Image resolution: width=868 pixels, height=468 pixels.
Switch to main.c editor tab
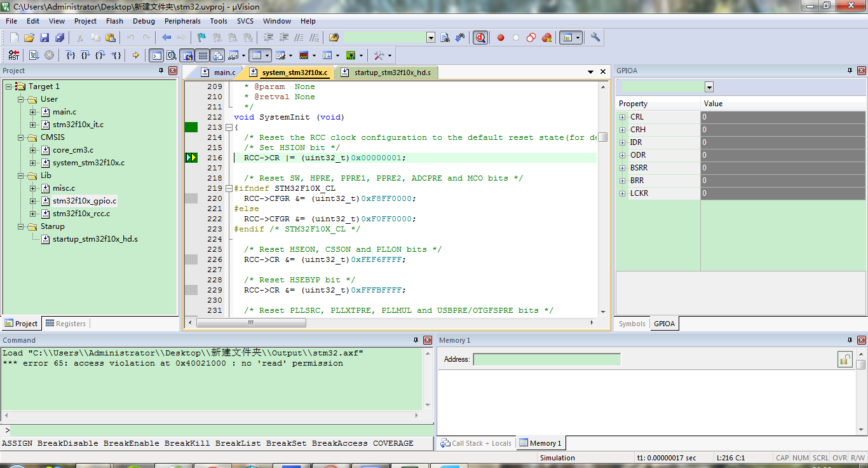[x=218, y=72]
